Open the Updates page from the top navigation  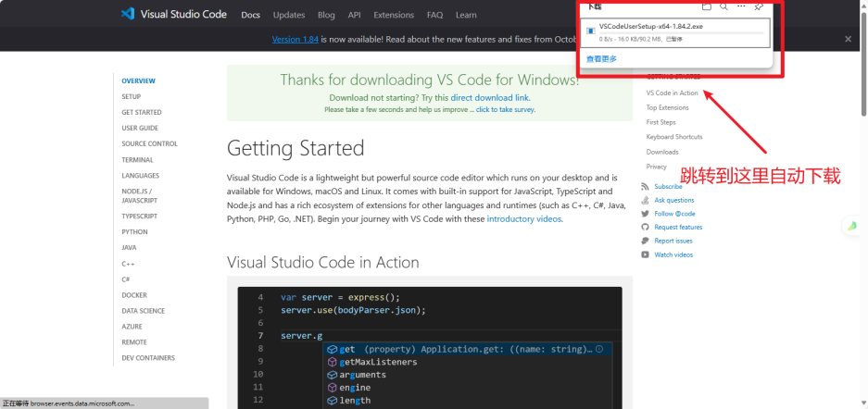click(289, 15)
